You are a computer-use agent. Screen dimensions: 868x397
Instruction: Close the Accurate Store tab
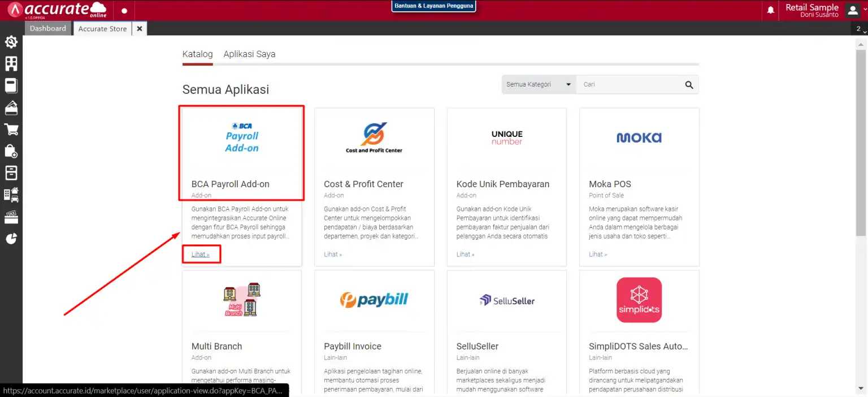click(x=139, y=28)
